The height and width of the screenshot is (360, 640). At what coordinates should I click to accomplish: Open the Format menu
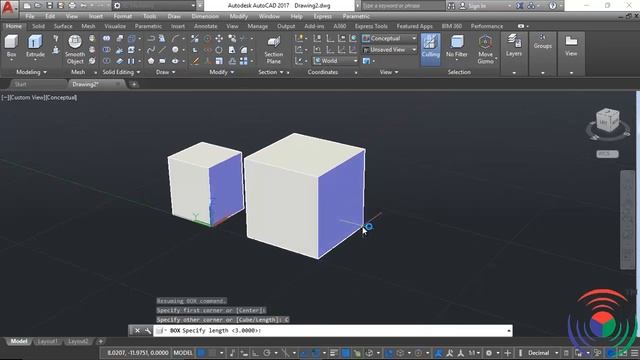[122, 16]
